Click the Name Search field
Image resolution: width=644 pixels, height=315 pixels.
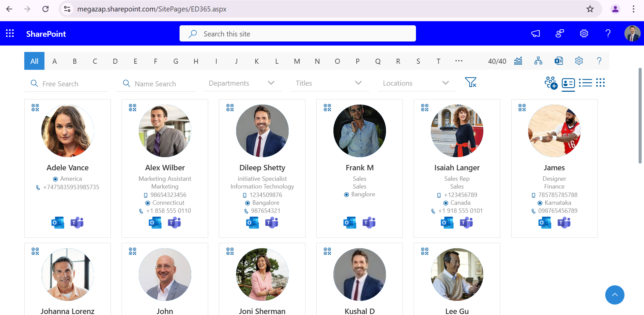click(156, 84)
